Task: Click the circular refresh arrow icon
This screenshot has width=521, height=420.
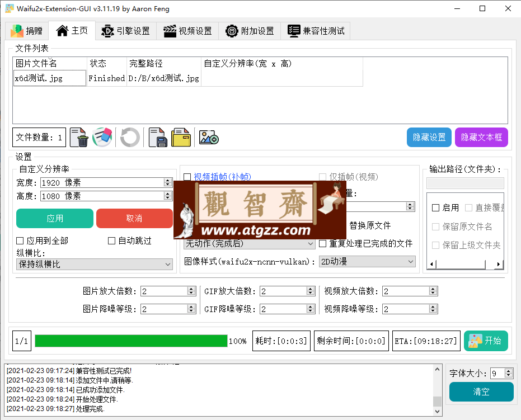Action: (x=130, y=137)
